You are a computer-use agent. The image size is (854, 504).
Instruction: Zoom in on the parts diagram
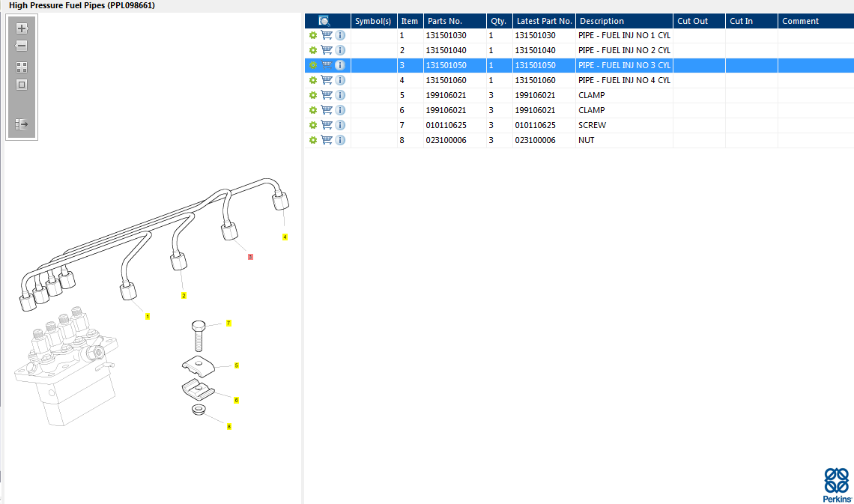(22, 28)
